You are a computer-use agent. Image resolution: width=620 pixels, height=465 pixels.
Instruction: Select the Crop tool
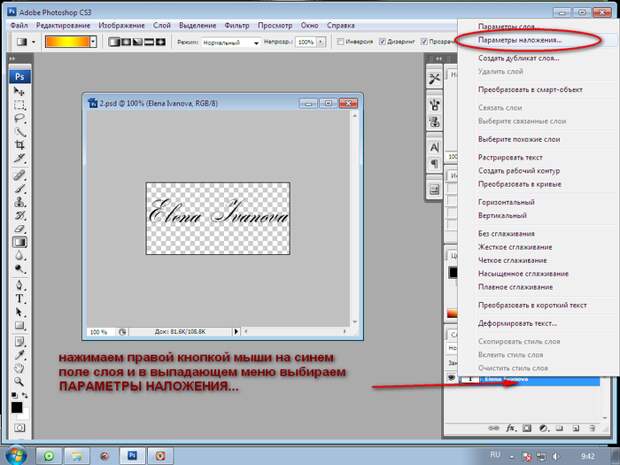click(x=19, y=145)
